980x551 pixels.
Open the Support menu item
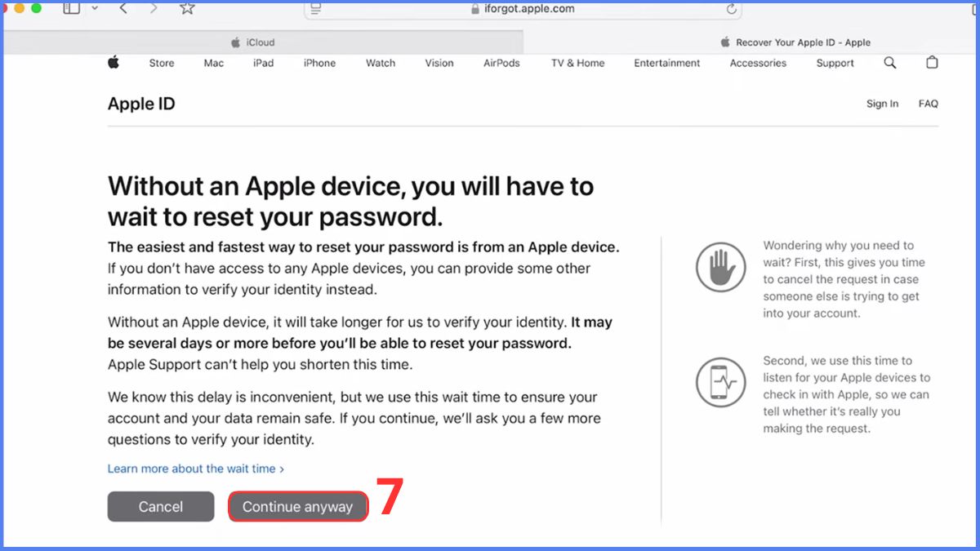pos(835,63)
